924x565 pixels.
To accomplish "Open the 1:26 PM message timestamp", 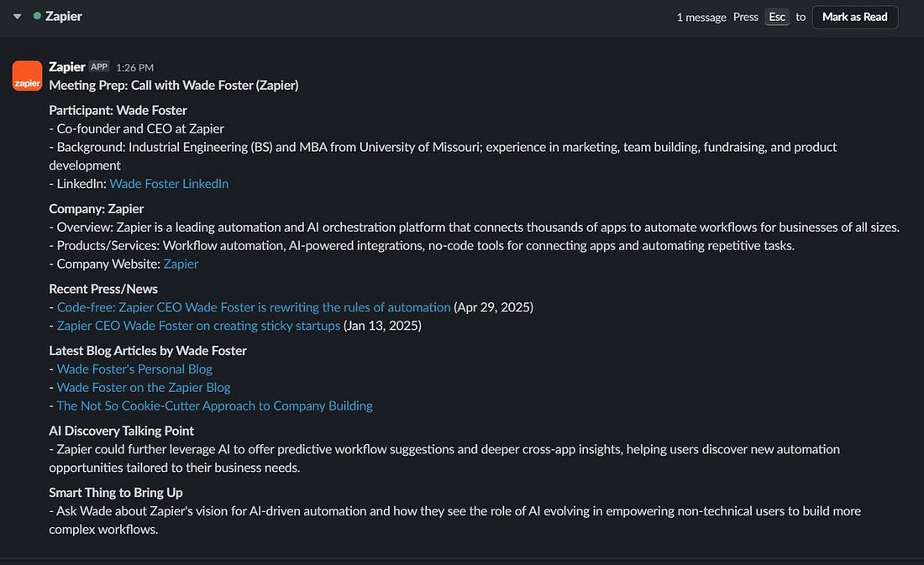I will pyautogui.click(x=134, y=67).
